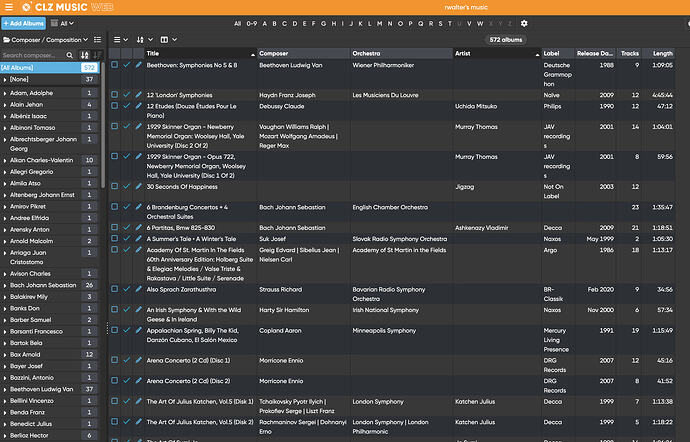Image resolution: width=690 pixels, height=442 pixels.
Task: Sort by the Orchestra column header
Action: click(402, 53)
